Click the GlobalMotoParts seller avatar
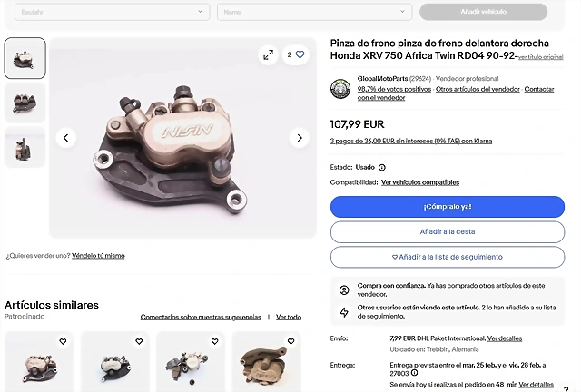The image size is (581, 392). tap(340, 89)
